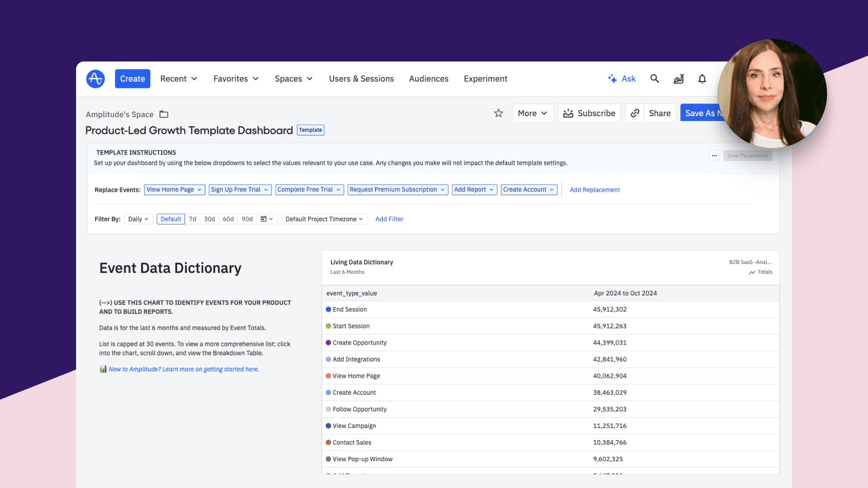The width and height of the screenshot is (868, 488).
Task: Click the Add Replacement link
Action: click(x=594, y=190)
